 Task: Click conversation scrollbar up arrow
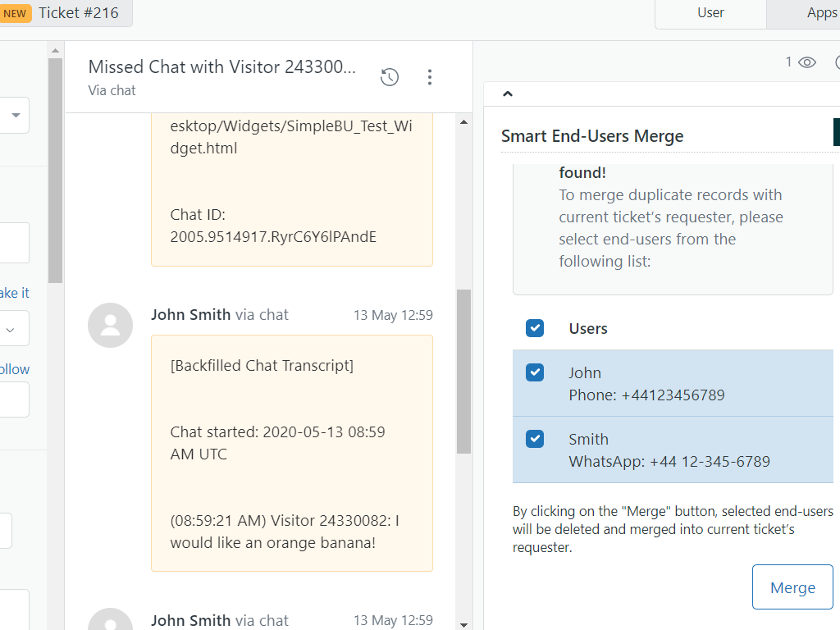[463, 122]
